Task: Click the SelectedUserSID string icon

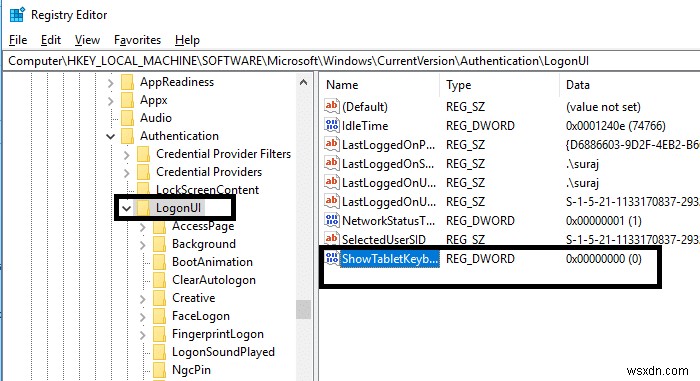Action: click(x=332, y=239)
